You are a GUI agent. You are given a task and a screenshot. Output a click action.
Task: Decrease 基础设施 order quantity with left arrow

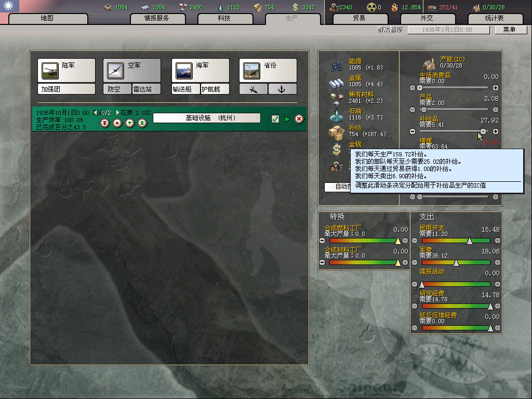(x=96, y=112)
